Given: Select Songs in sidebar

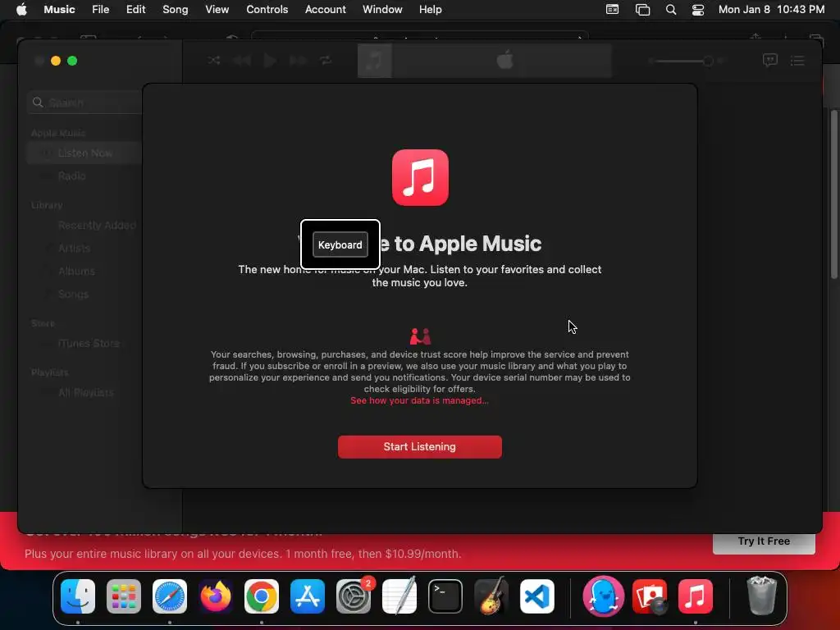Looking at the screenshot, I should (73, 294).
